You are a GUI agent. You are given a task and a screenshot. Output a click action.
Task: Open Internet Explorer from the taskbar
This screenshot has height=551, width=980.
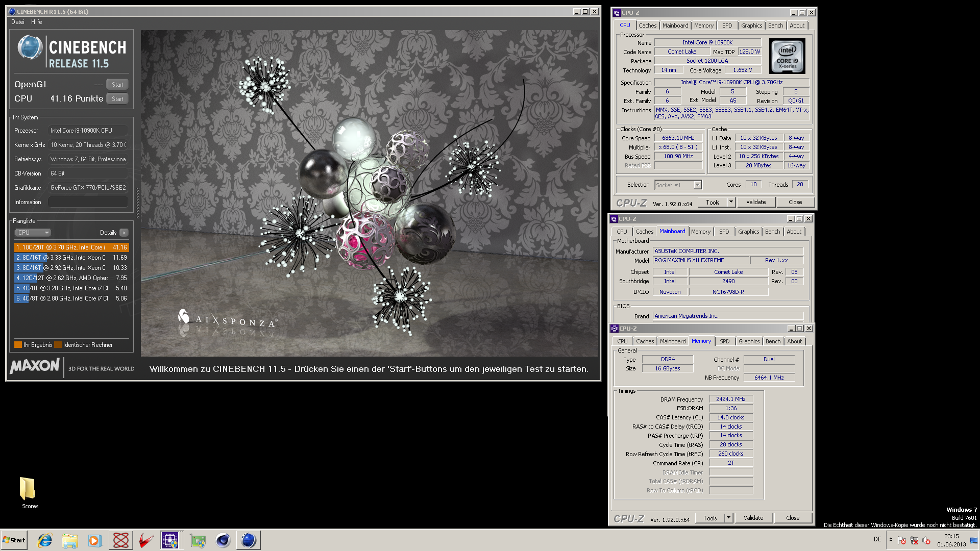tap(45, 540)
